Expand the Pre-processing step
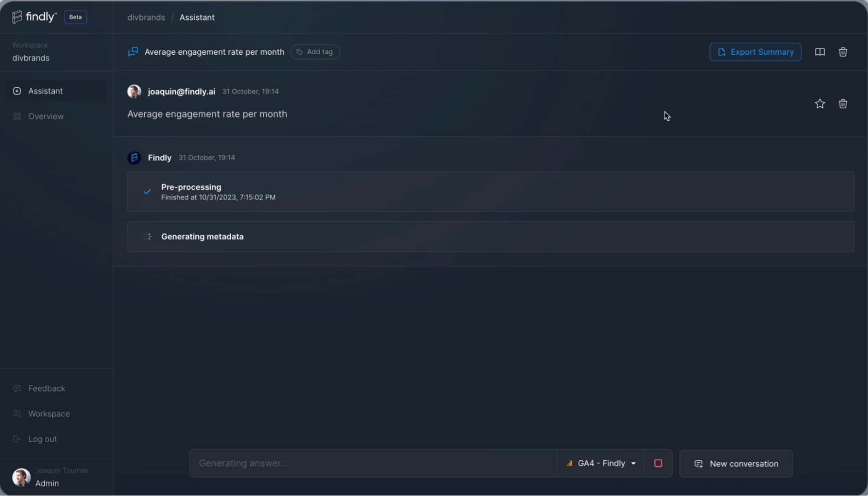 (x=491, y=192)
